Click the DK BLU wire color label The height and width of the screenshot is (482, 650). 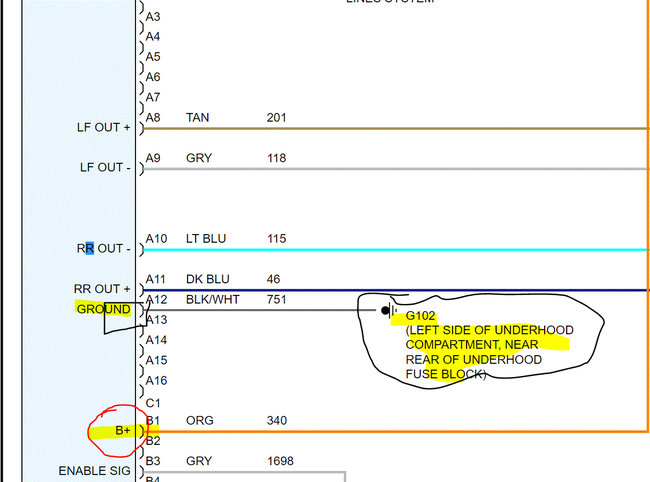point(208,279)
